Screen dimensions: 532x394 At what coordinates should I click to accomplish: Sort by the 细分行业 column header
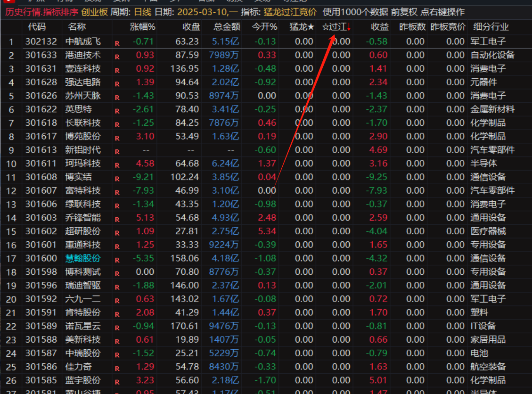[491, 27]
